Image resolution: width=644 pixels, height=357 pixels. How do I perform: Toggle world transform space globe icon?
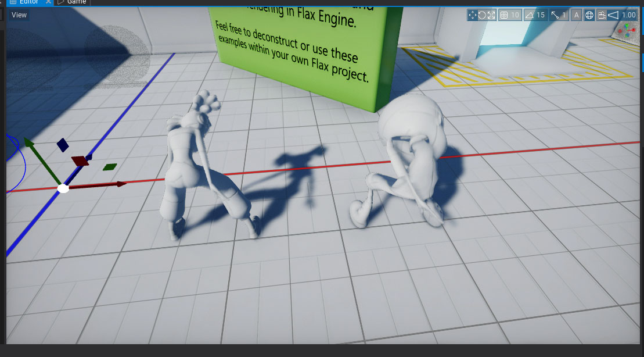589,15
